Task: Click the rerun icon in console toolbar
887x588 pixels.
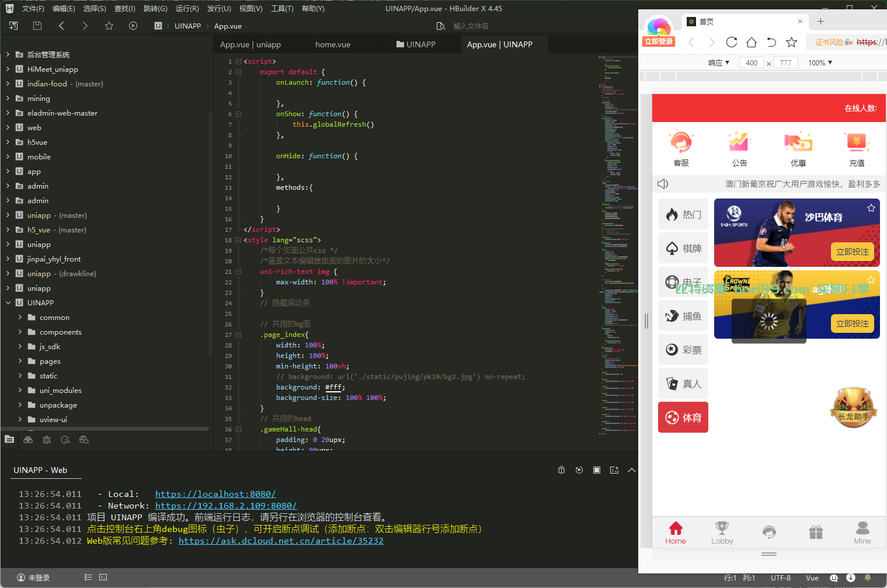Action: pyautogui.click(x=579, y=470)
